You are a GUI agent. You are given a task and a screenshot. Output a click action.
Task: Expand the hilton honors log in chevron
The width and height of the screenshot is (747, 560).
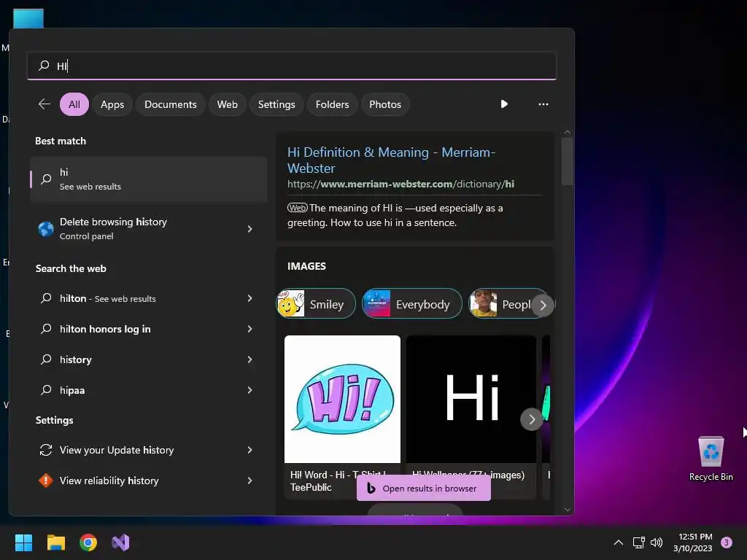pyautogui.click(x=249, y=329)
